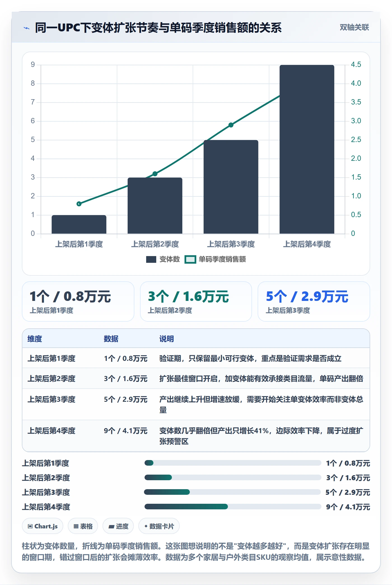Select table row 上架后第1季度
The width and height of the screenshot is (392, 585).
pyautogui.click(x=196, y=358)
